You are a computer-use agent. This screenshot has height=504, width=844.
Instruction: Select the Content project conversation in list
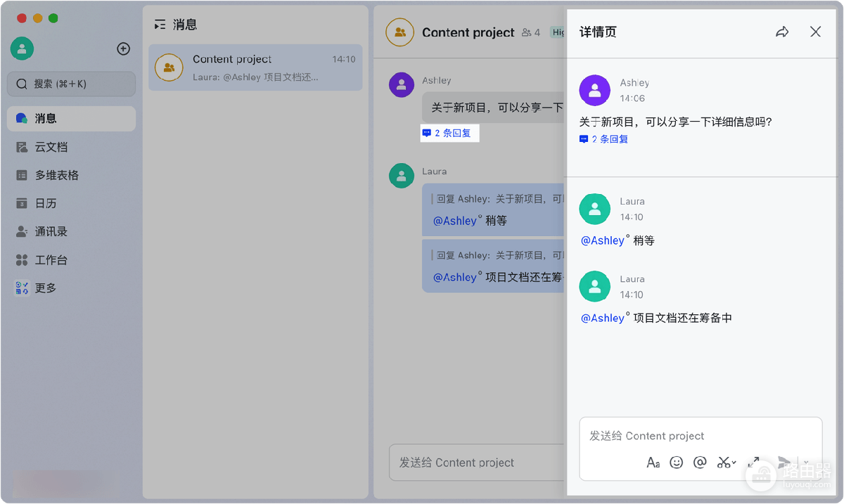coord(255,67)
